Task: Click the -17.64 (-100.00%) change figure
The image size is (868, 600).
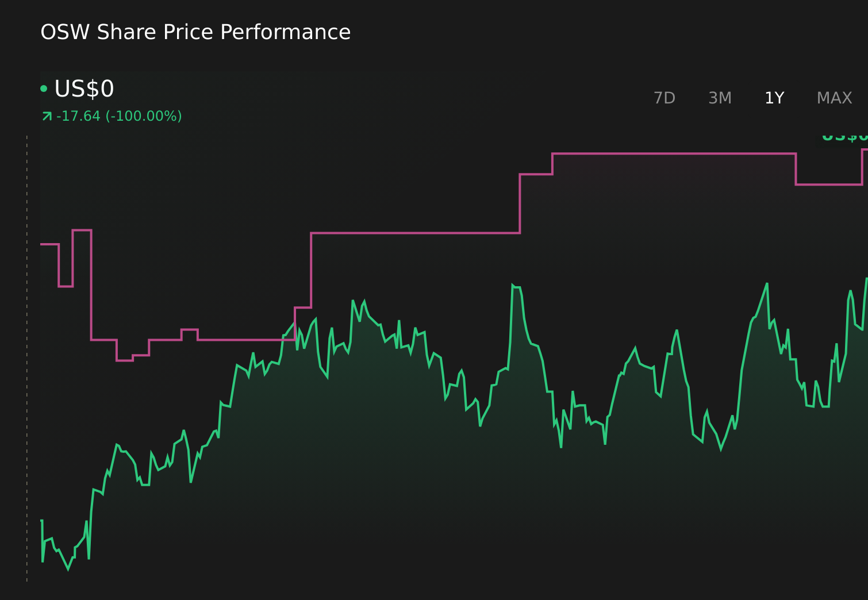Action: pos(119,116)
